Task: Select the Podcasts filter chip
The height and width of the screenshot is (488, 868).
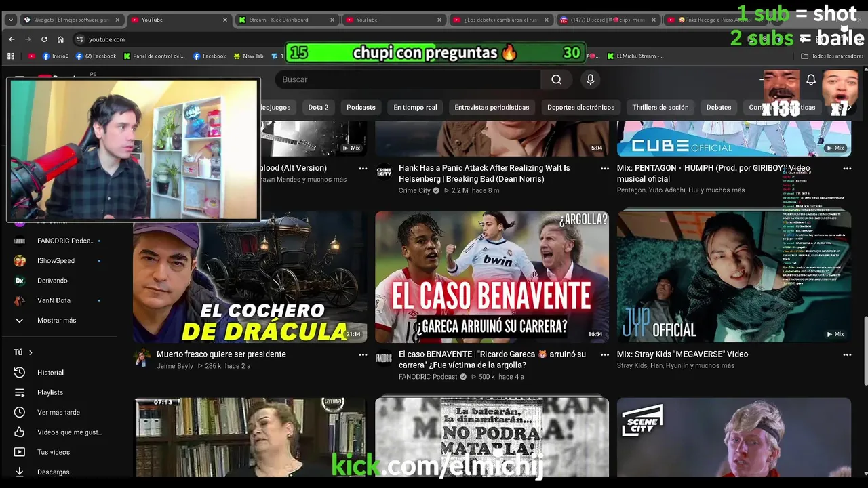Action: [361, 107]
